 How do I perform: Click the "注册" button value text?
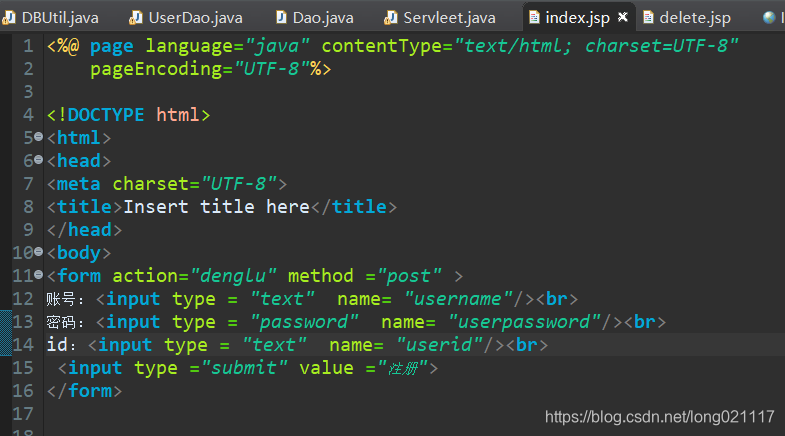point(404,368)
